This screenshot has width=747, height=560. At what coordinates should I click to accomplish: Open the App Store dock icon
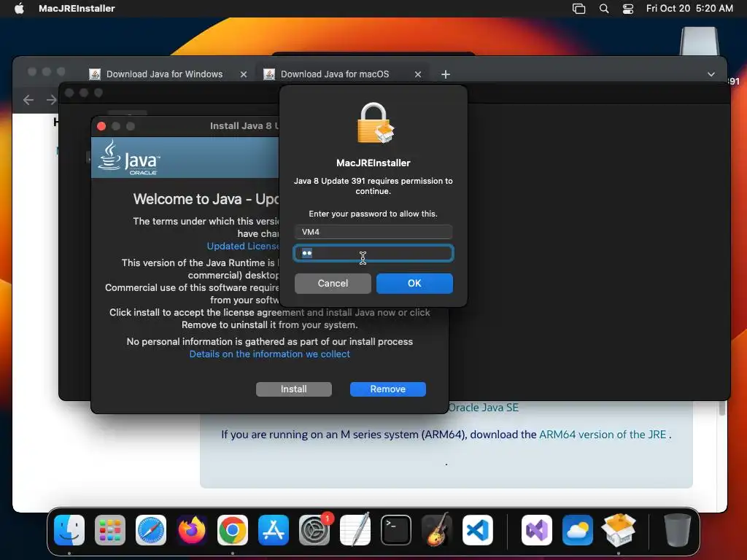tap(274, 530)
